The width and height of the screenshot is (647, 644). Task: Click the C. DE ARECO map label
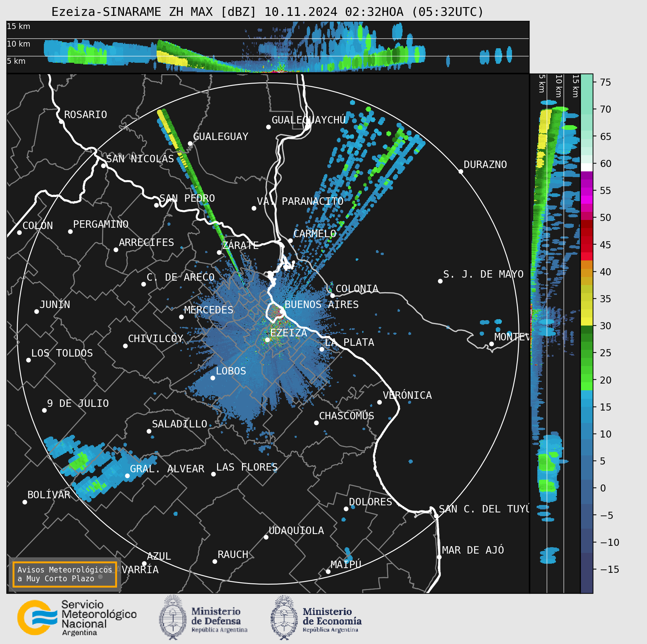[181, 277]
